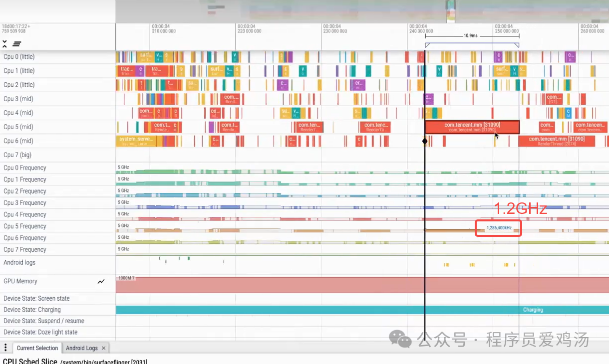The height and width of the screenshot is (364, 609).
Task: Switch to the Current Selection tab
Action: tap(37, 348)
